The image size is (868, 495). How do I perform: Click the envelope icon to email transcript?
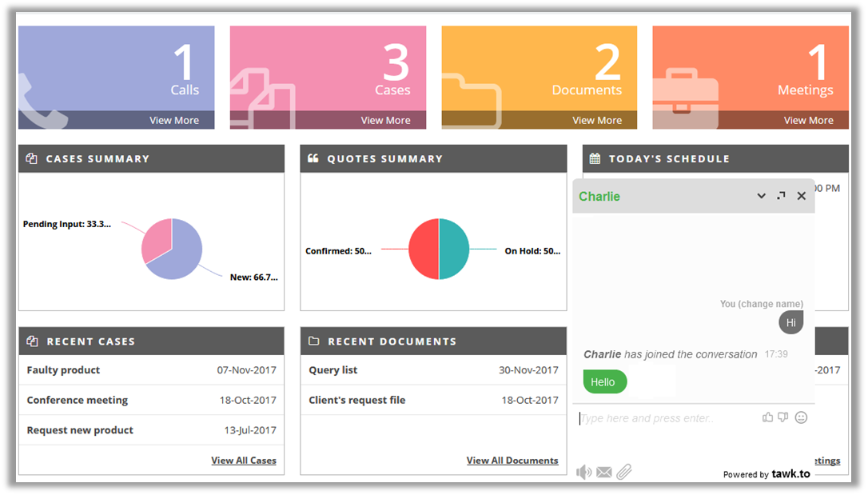coord(604,473)
